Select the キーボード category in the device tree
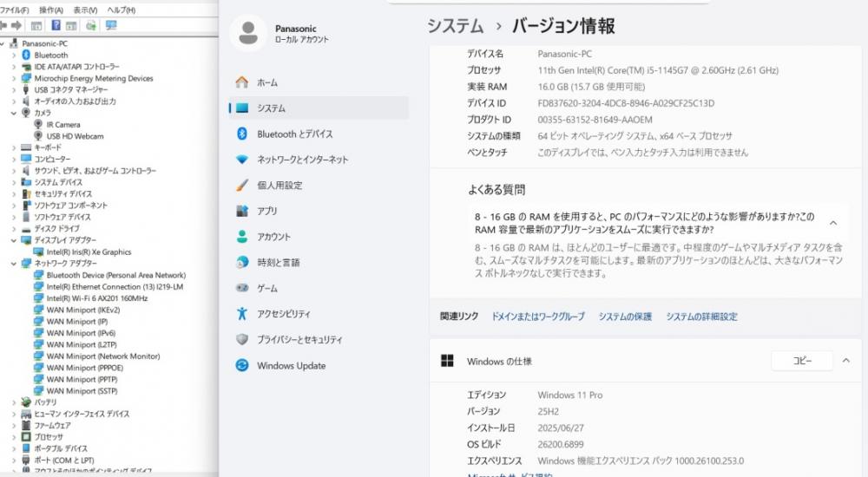Viewport: 868px width, 477px height. [48, 147]
